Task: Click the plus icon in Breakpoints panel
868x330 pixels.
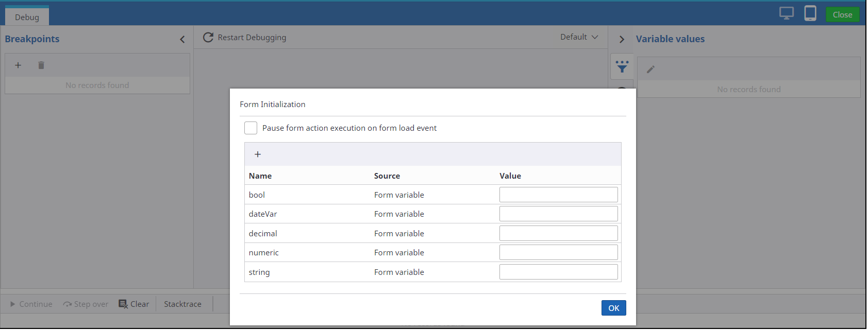Action: point(18,65)
